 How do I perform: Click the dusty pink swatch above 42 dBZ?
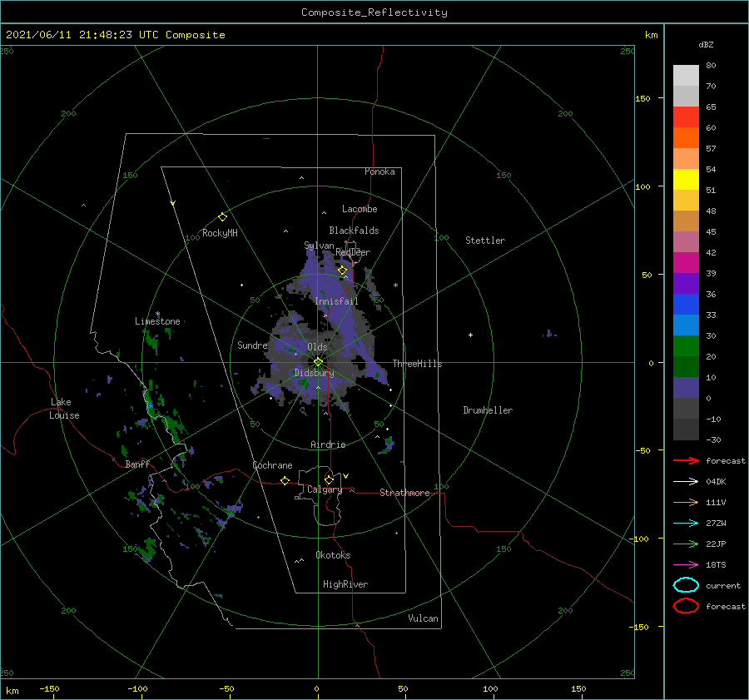[x=686, y=241]
